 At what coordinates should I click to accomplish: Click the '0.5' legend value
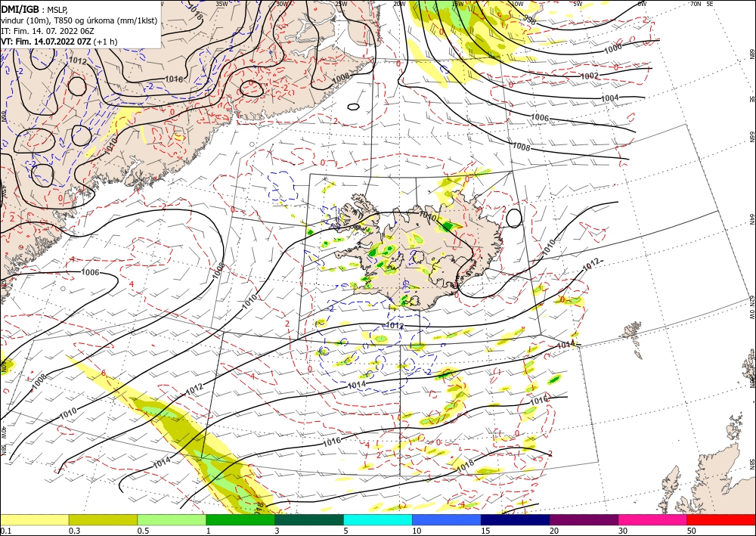pyautogui.click(x=143, y=531)
